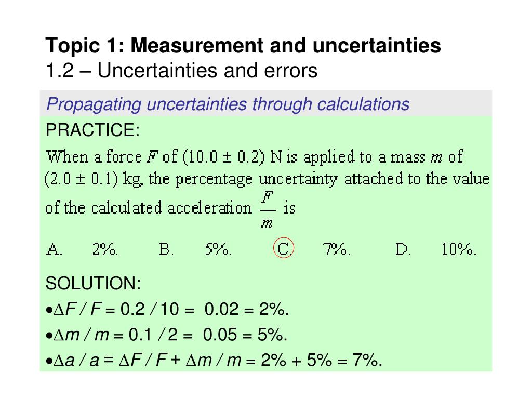The width and height of the screenshot is (532, 399).
Task: Click the red circle around answer C
Action: tap(283, 248)
